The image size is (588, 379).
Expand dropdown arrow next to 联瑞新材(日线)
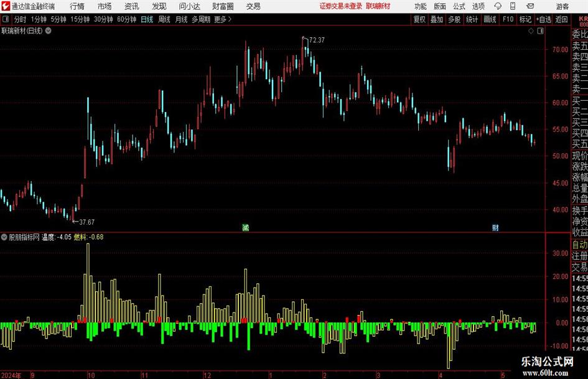point(49,30)
